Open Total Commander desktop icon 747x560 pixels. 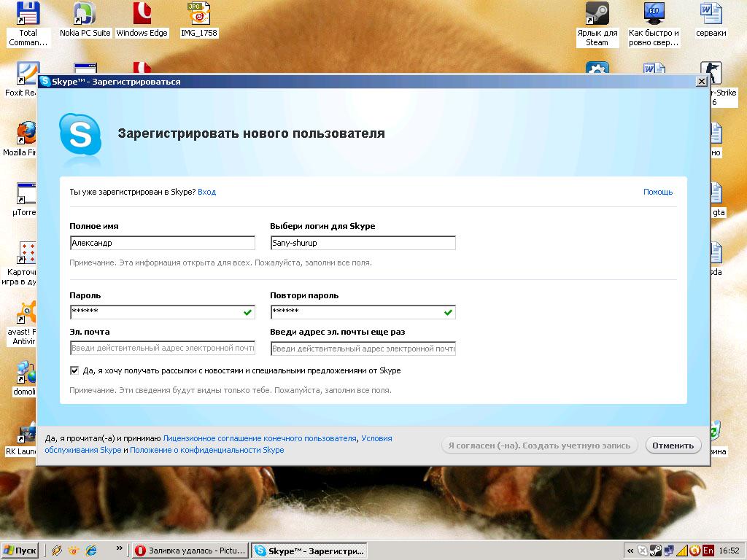[28, 24]
